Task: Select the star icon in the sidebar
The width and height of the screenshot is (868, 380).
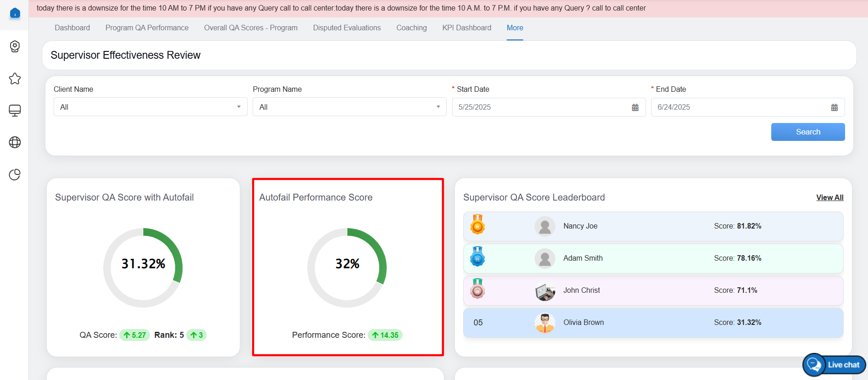Action: tap(15, 78)
